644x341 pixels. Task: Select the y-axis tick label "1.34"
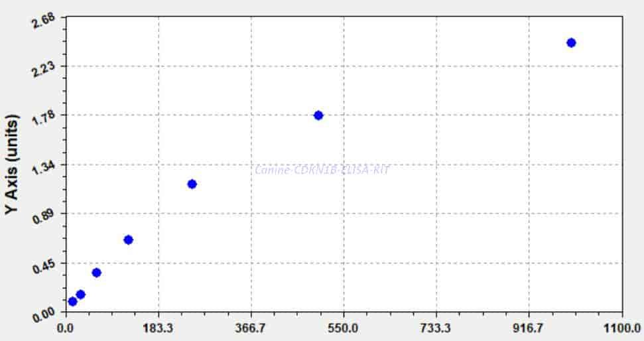pyautogui.click(x=42, y=169)
